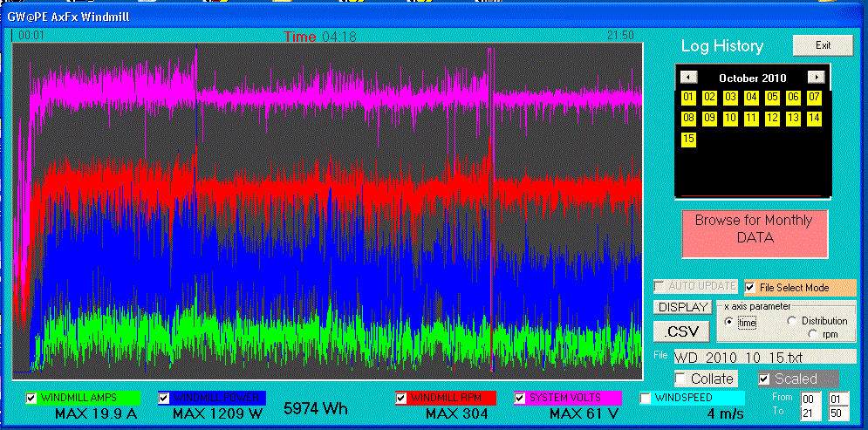
Task: Toggle the Scaled checkbox
Action: [x=764, y=379]
